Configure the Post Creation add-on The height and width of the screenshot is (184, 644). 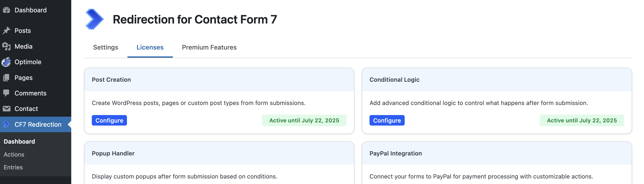click(x=109, y=121)
